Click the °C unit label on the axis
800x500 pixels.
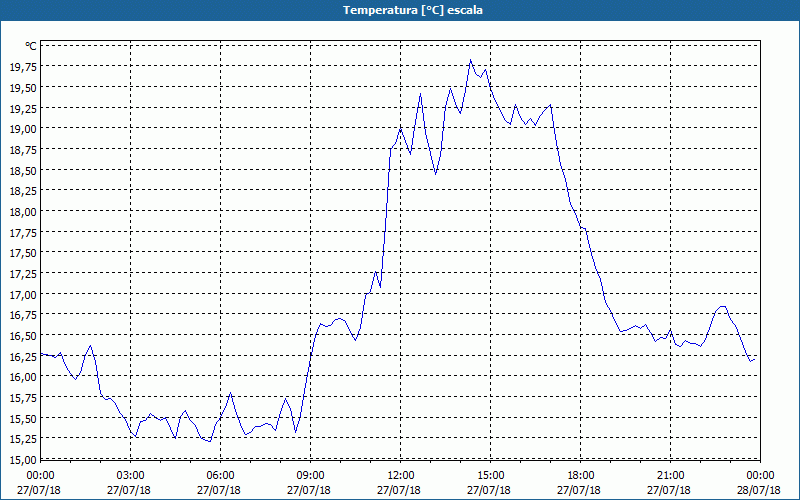[x=31, y=46]
